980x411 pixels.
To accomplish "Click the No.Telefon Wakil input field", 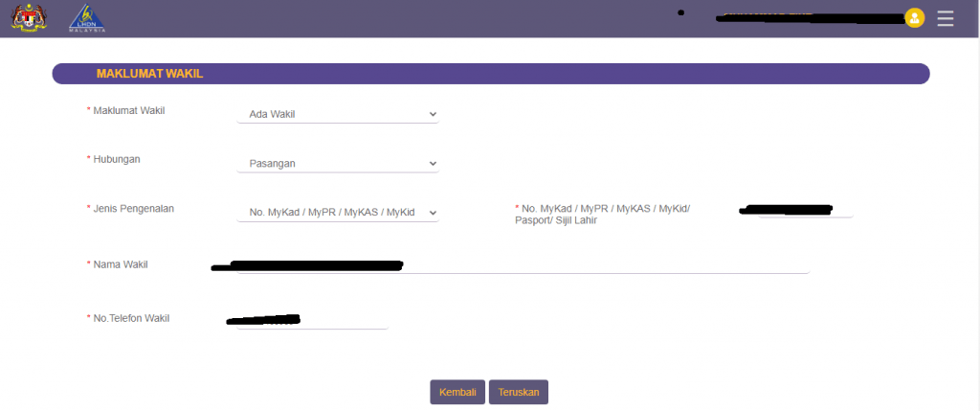I will click(x=311, y=320).
